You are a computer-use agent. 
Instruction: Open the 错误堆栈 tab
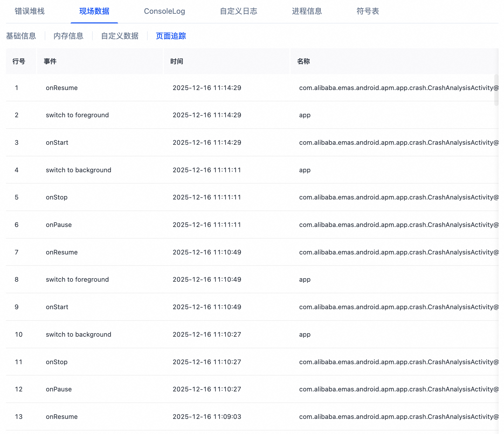30,11
